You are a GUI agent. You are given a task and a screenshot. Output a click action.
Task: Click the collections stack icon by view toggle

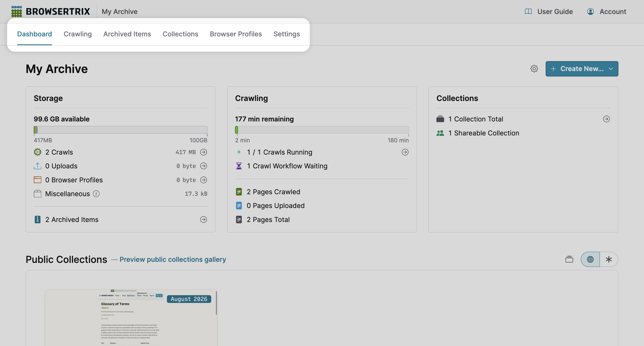click(569, 259)
